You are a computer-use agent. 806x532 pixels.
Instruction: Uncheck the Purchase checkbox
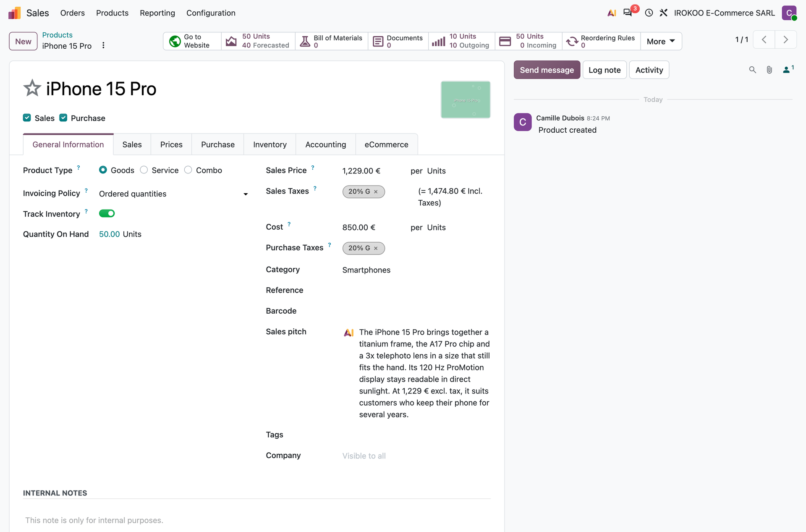pos(63,118)
